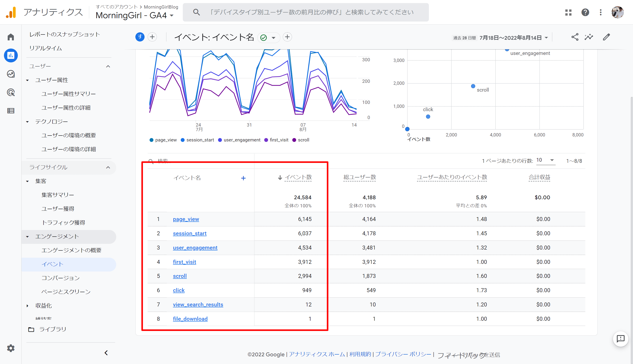Open the Explore icon in left rail
This screenshot has height=364, width=633.
(11, 74)
